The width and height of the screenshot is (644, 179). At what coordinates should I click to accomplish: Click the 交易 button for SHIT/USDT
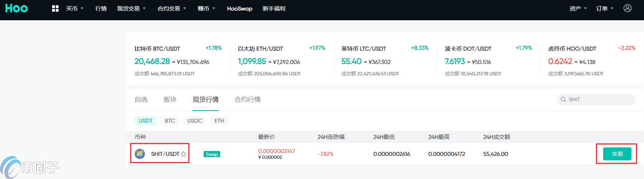617,154
